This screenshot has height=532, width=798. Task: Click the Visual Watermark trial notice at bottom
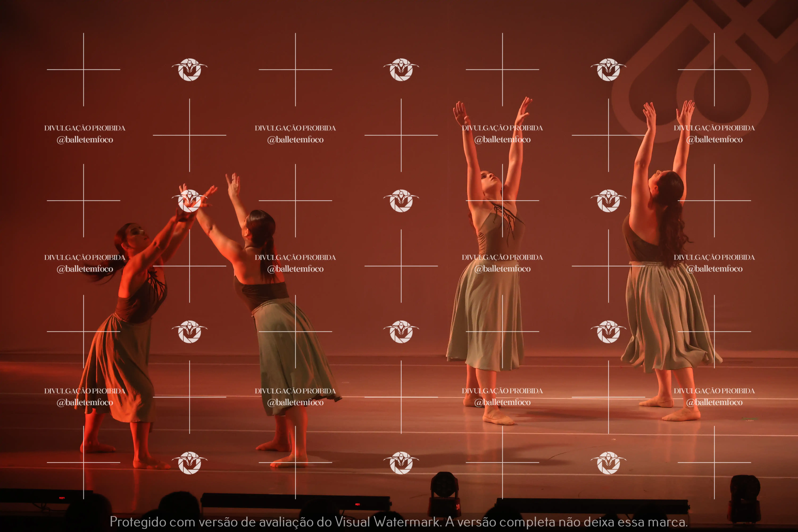click(x=399, y=522)
